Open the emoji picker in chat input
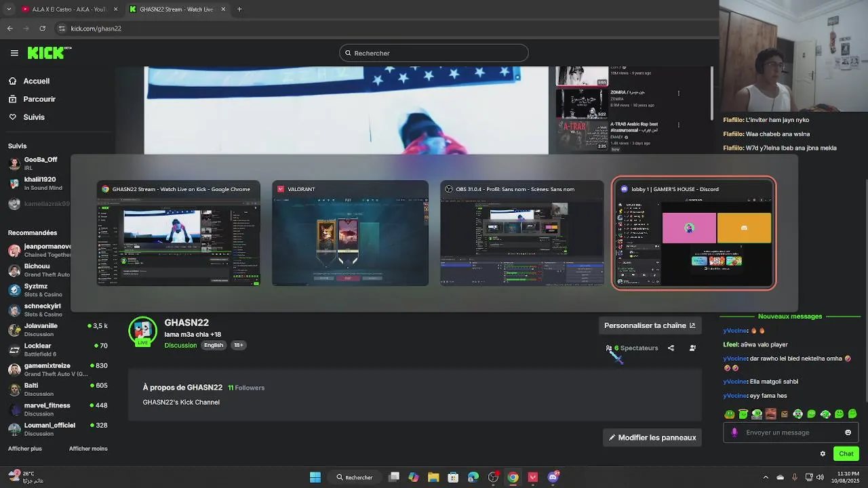Viewport: 868px width, 488px height. click(x=848, y=432)
